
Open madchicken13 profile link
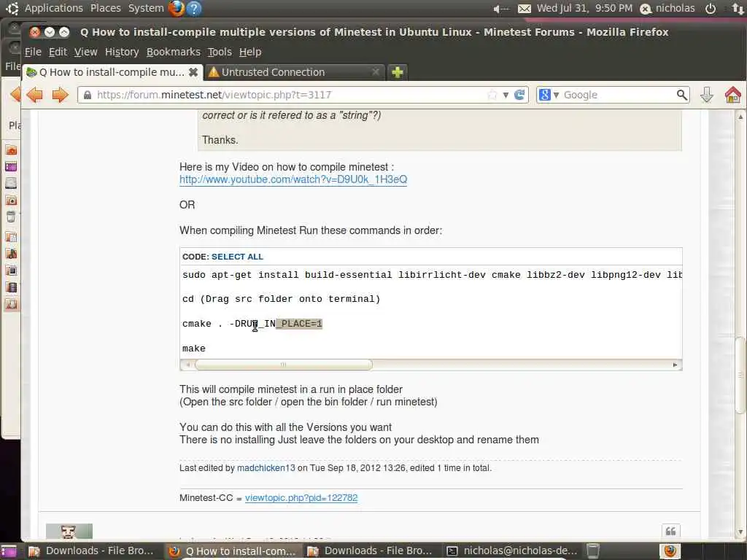point(266,468)
